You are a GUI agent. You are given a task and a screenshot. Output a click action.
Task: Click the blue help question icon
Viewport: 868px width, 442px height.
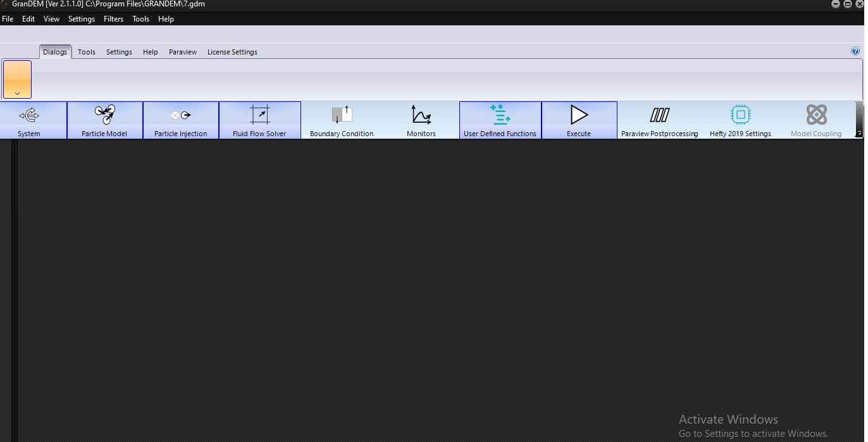[855, 51]
